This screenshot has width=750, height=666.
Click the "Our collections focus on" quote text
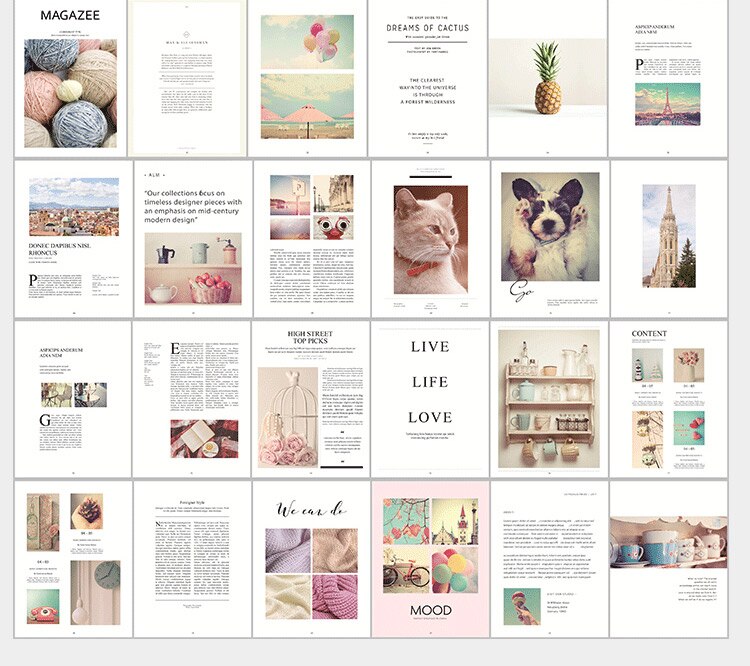click(x=193, y=206)
